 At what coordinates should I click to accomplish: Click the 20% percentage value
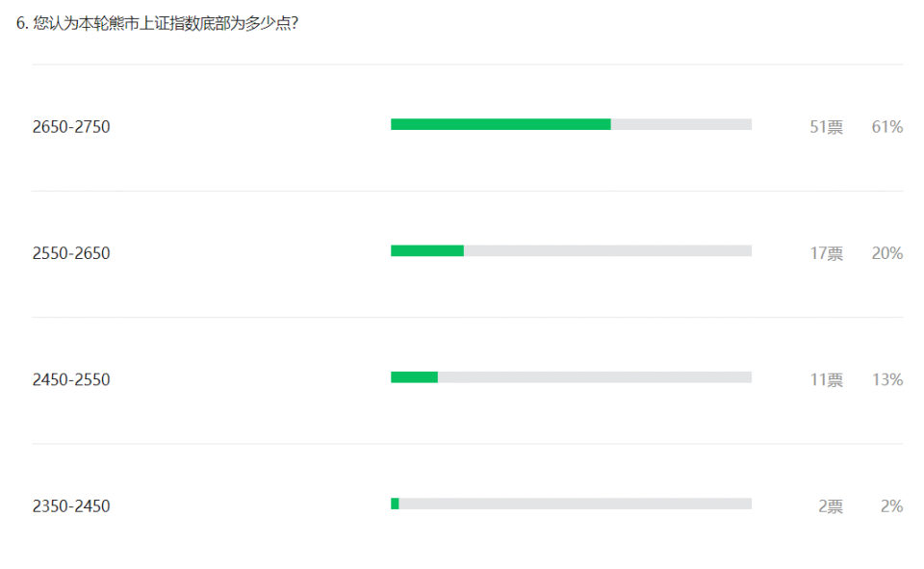click(886, 253)
